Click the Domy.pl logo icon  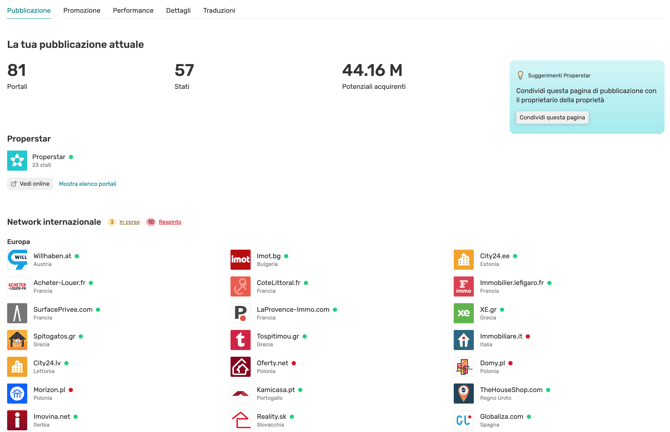click(464, 367)
